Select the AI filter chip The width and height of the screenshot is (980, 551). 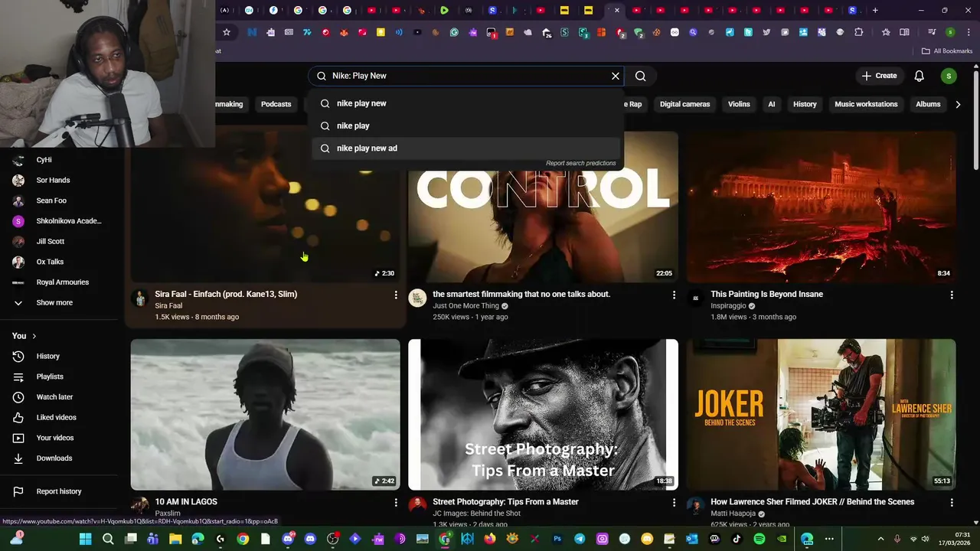[772, 104]
